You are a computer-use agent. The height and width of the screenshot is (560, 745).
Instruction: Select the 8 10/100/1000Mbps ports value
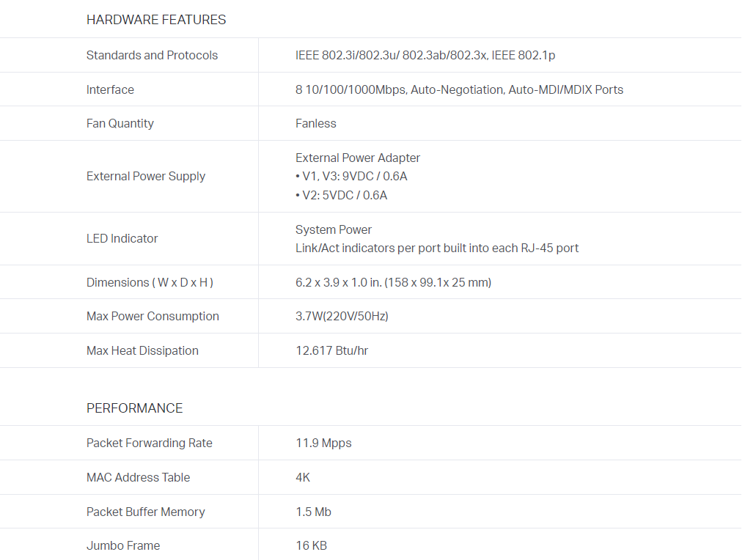(x=459, y=90)
